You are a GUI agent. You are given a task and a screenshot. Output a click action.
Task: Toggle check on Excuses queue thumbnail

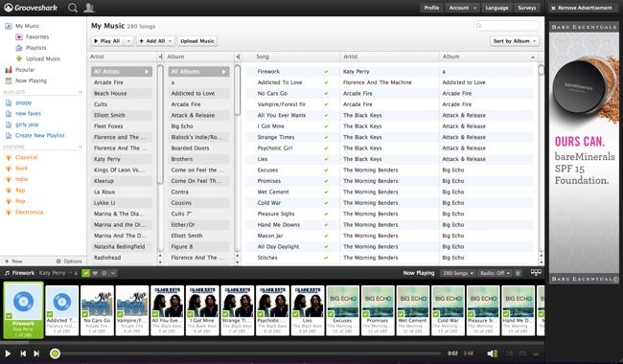331,314
